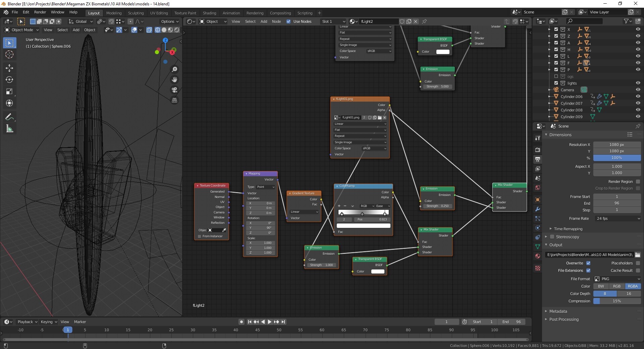644x349 pixels.
Task: Open the View Layer properties tab
Action: tap(538, 168)
